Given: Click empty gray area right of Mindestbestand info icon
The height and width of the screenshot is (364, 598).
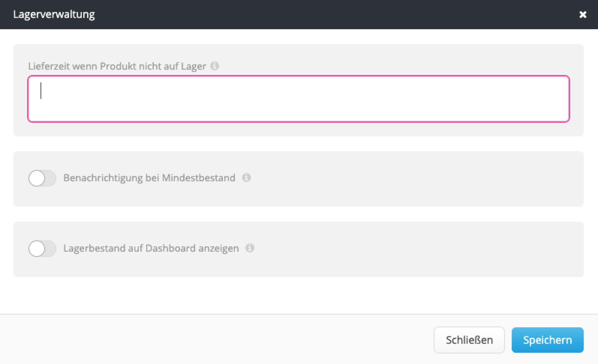Looking at the screenshot, I should coord(419,179).
